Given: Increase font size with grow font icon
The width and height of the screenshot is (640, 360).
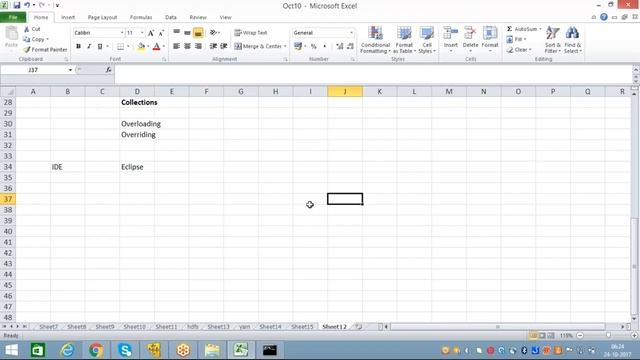Looking at the screenshot, I should coord(151,33).
